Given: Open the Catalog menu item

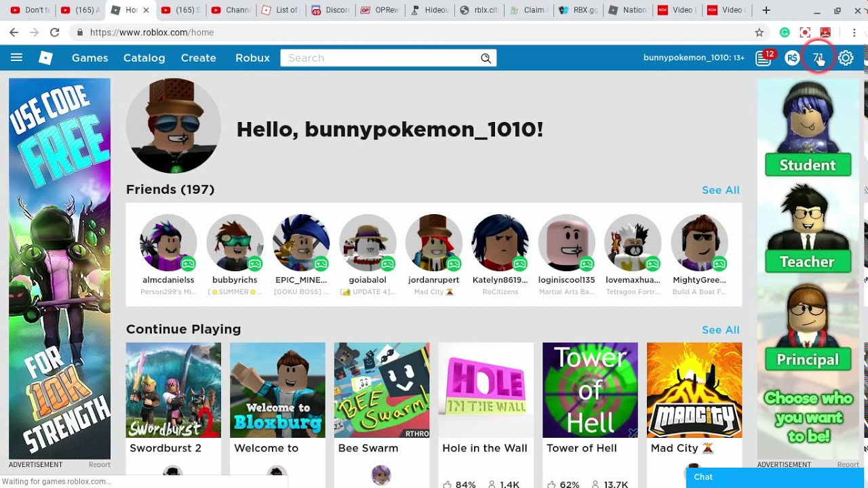Looking at the screenshot, I should click(144, 58).
